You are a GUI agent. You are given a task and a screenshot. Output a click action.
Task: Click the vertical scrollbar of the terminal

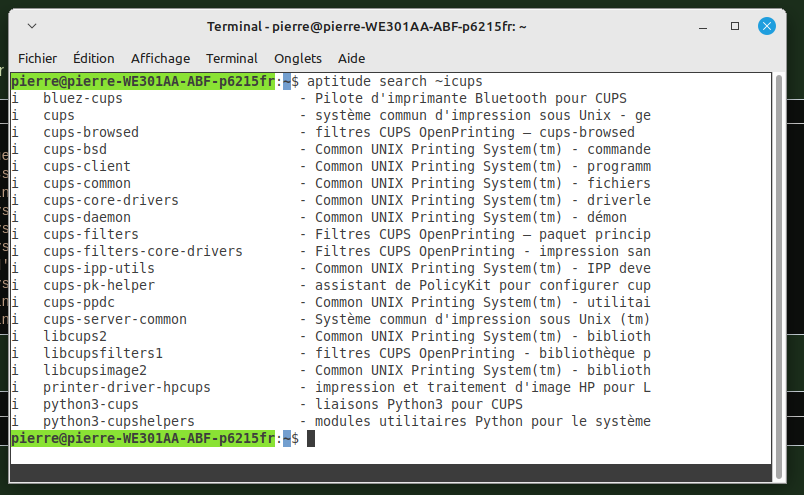pos(779,276)
